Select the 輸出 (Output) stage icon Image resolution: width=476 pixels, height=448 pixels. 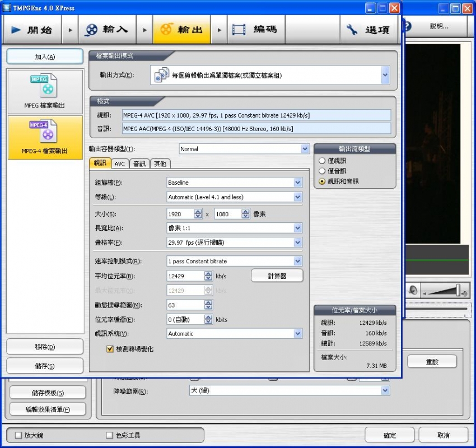click(166, 30)
